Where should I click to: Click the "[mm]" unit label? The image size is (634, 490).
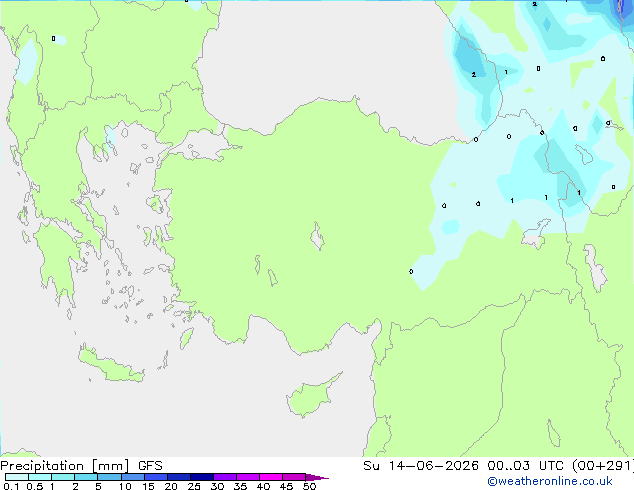pos(110,466)
